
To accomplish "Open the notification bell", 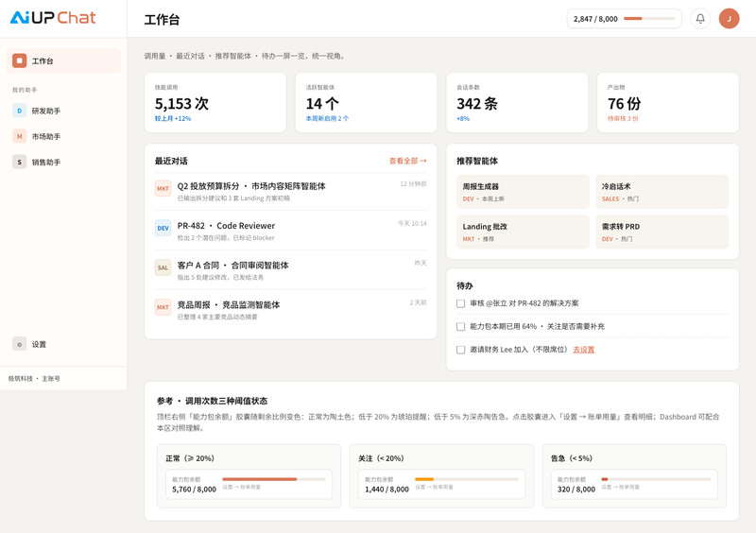I will pos(700,18).
